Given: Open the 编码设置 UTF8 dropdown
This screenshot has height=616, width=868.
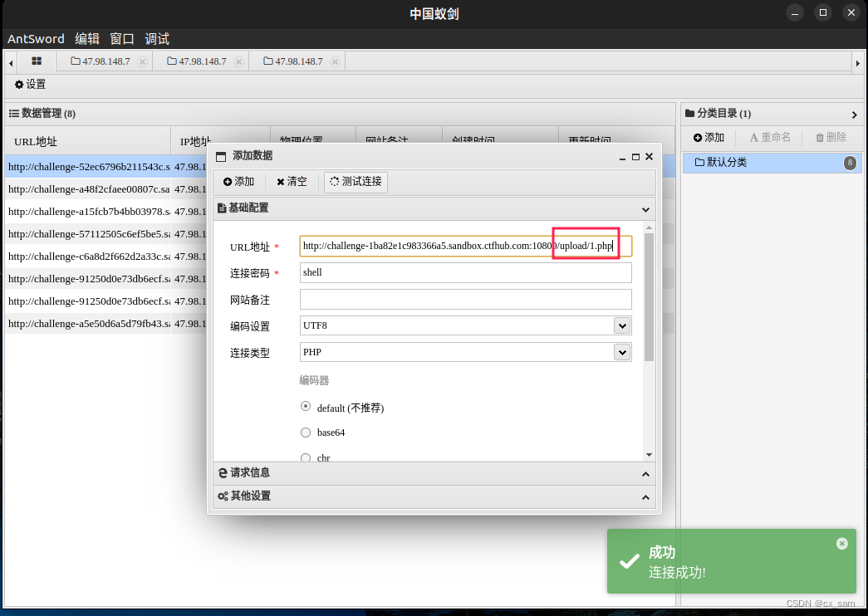Looking at the screenshot, I should coord(622,326).
